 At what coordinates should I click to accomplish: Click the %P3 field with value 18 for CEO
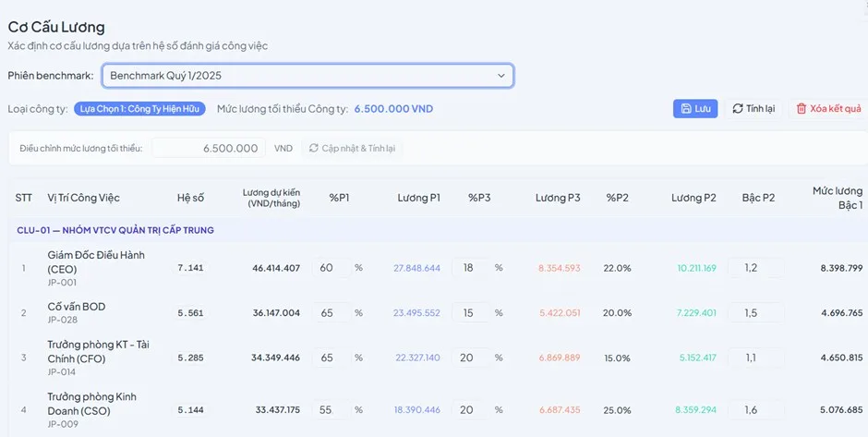click(472, 268)
